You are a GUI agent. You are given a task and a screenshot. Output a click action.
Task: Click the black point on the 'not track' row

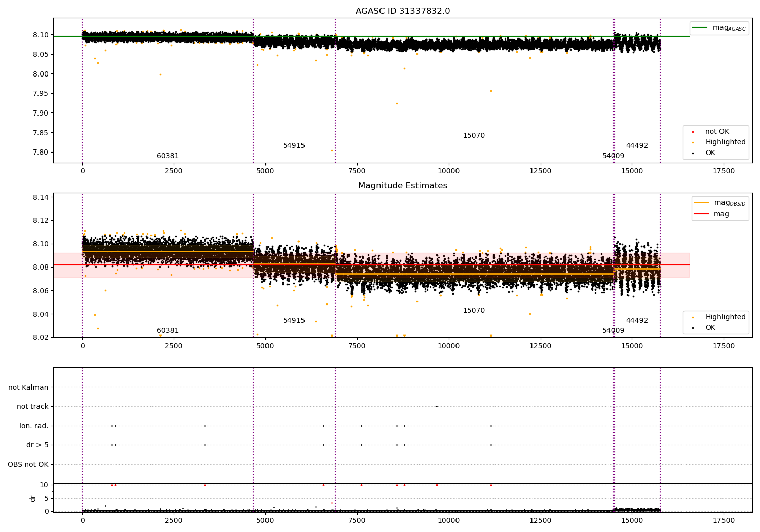click(x=437, y=406)
